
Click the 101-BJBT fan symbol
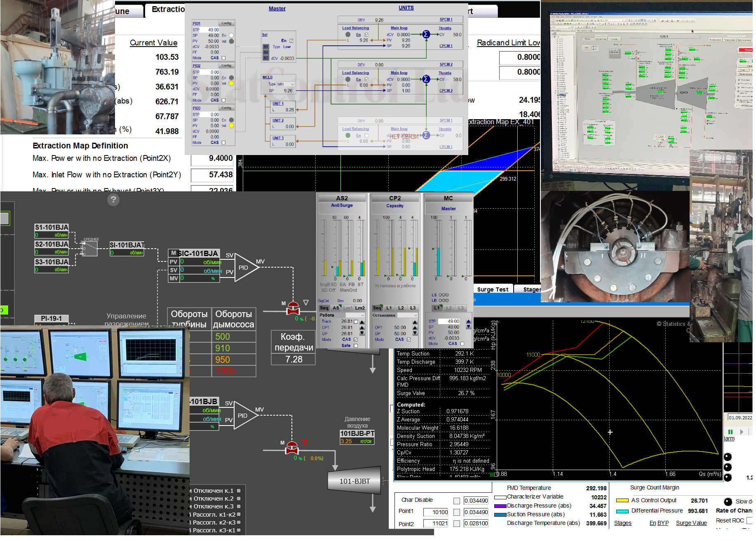[x=354, y=480]
